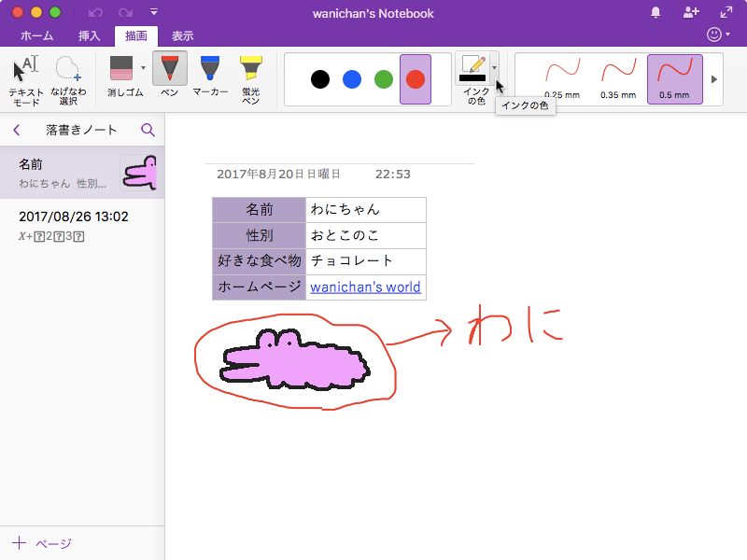This screenshot has width=747, height=560.
Task: Open the smiley feedback menu
Action: (718, 35)
